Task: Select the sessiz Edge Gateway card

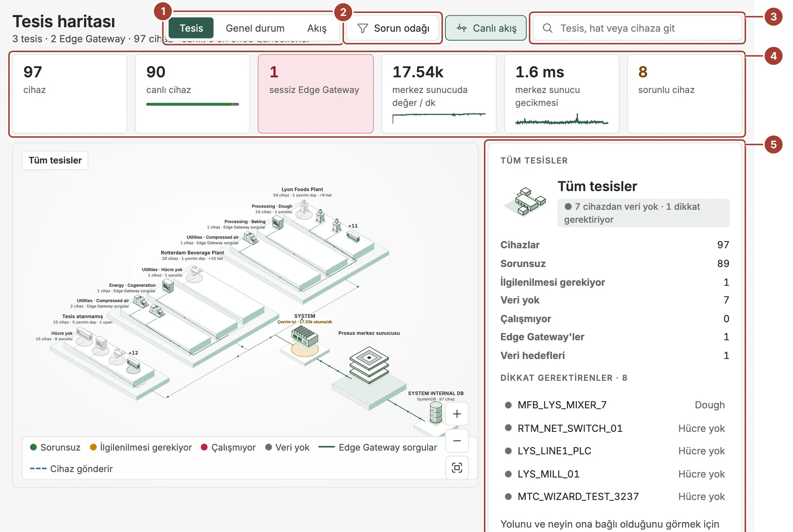Action: [x=316, y=94]
